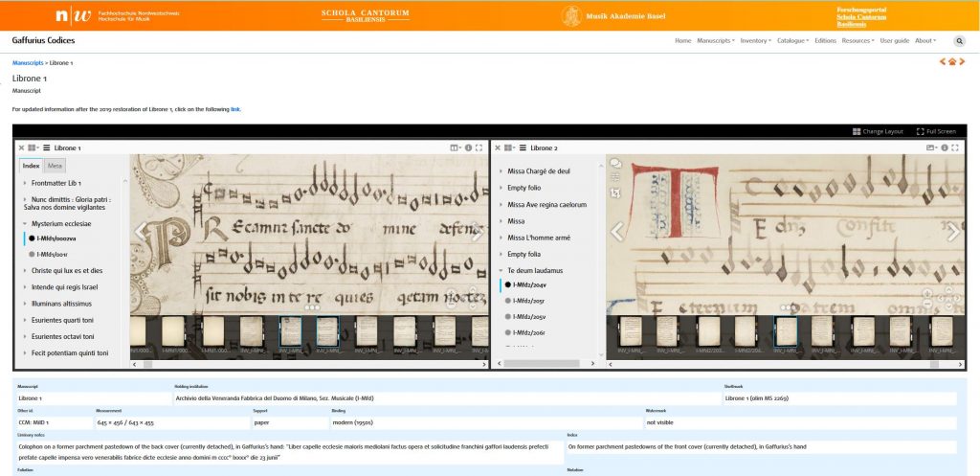Viewport: 980px width, 476px height.
Task: Go to previous page in Librone 1 viewer
Action: click(142, 232)
